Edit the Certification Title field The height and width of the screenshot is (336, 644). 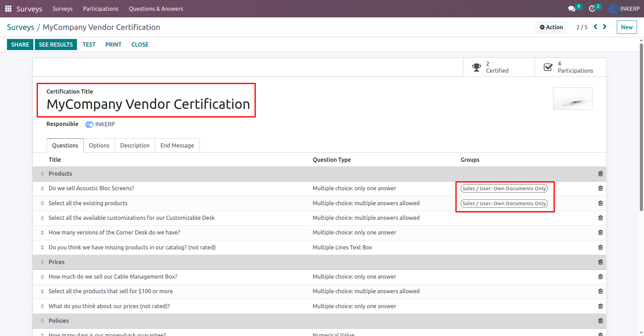[148, 104]
